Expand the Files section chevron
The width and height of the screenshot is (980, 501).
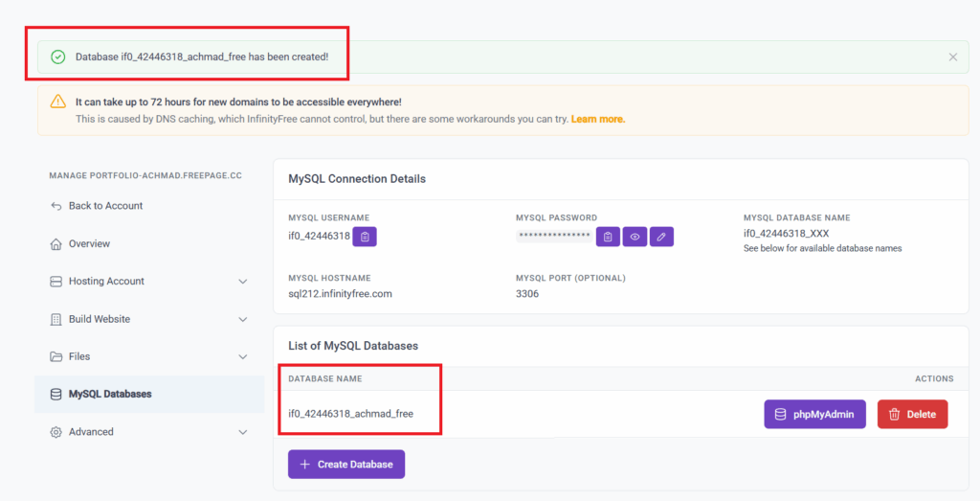242,356
